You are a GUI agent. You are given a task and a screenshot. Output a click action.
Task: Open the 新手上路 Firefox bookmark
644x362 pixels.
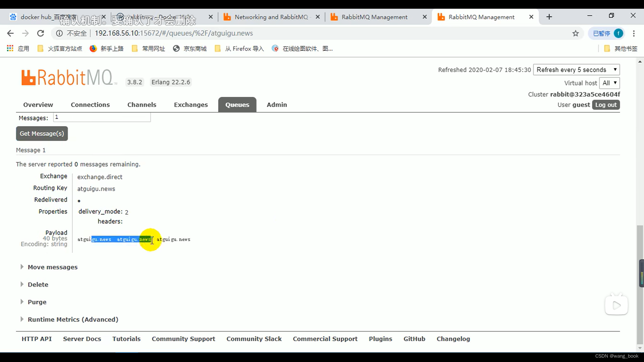pos(107,49)
